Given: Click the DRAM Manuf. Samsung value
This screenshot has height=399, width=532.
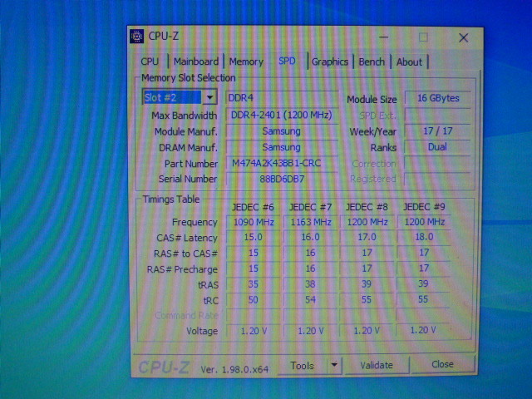Looking at the screenshot, I should point(282,147).
